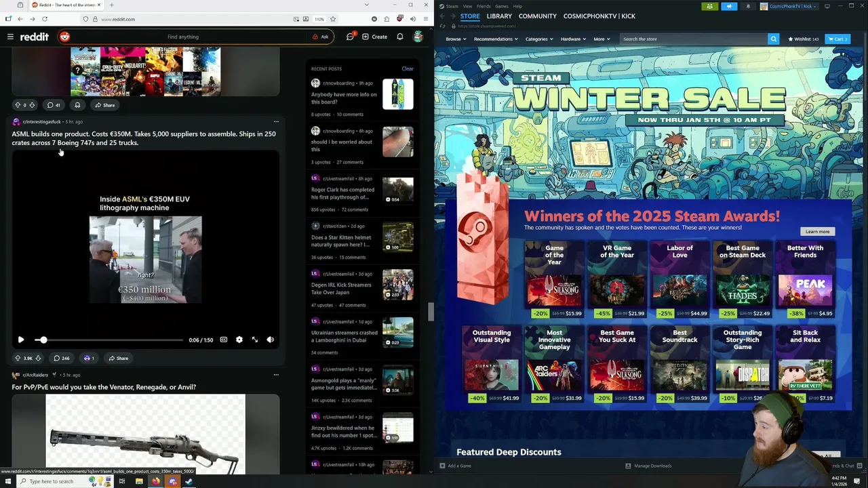Open overflow menu of ArcRaiders post
Viewport: 868px width, 488px height.
pyautogui.click(x=275, y=374)
